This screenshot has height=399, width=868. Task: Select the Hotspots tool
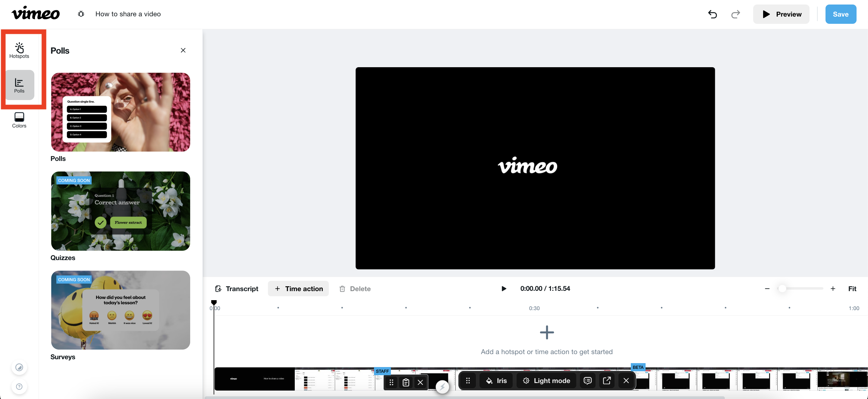19,49
